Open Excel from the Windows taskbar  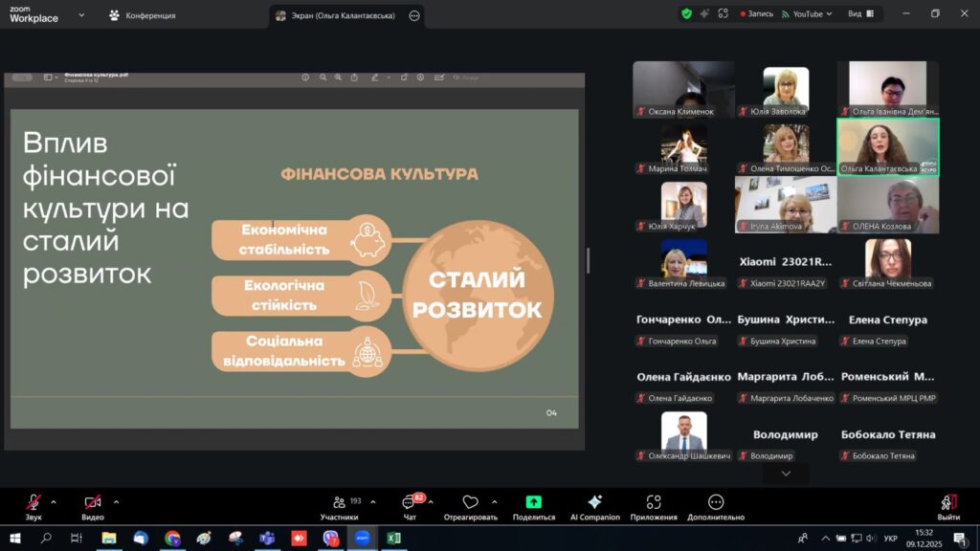393,539
